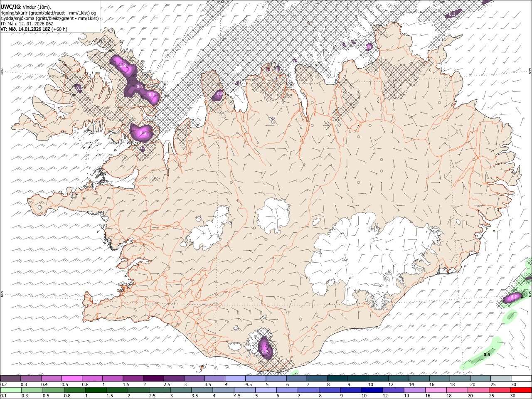Click the 'rigning/skúrir' legend description line
The height and width of the screenshot is (399, 532).
pyautogui.click(x=48, y=12)
